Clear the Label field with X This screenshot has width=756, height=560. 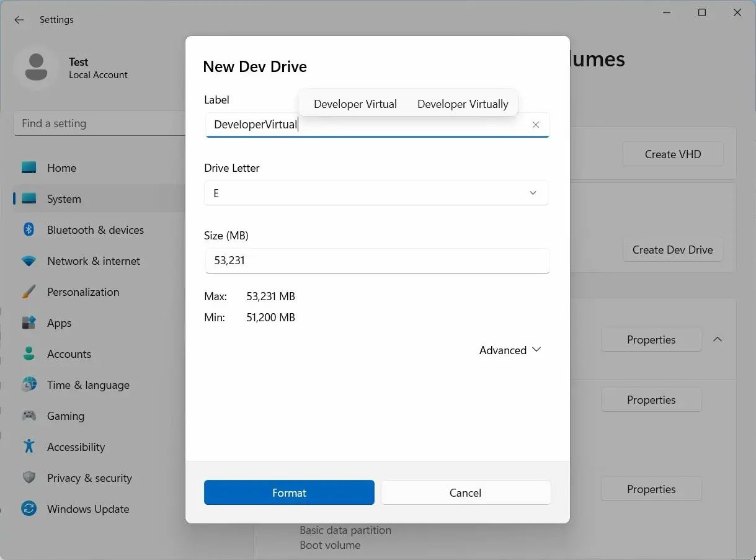pyautogui.click(x=536, y=125)
